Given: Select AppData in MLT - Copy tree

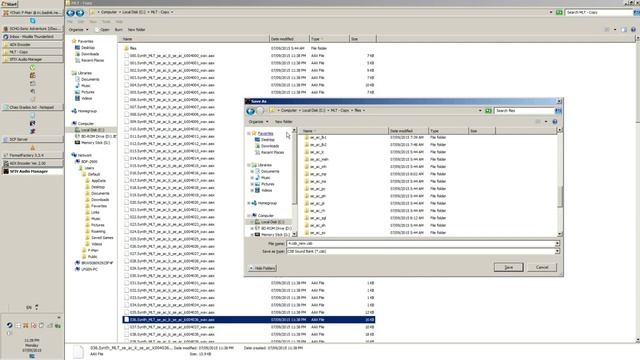Looking at the screenshot, I should [98, 180].
